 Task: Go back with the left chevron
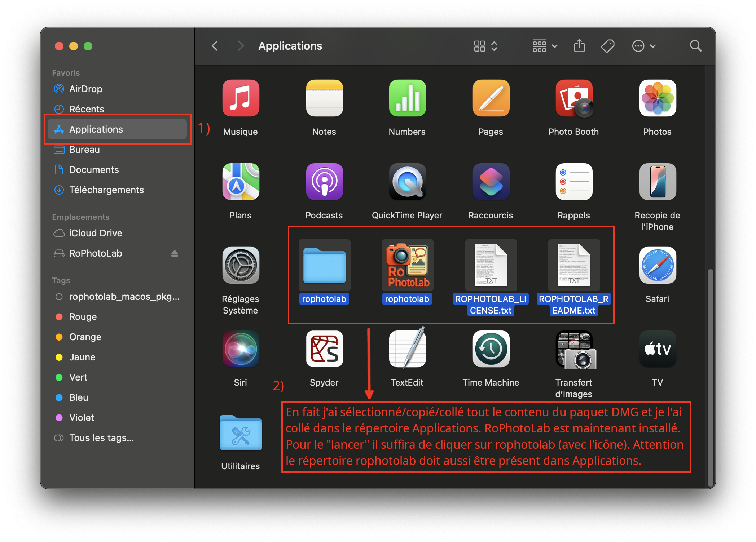pos(215,46)
